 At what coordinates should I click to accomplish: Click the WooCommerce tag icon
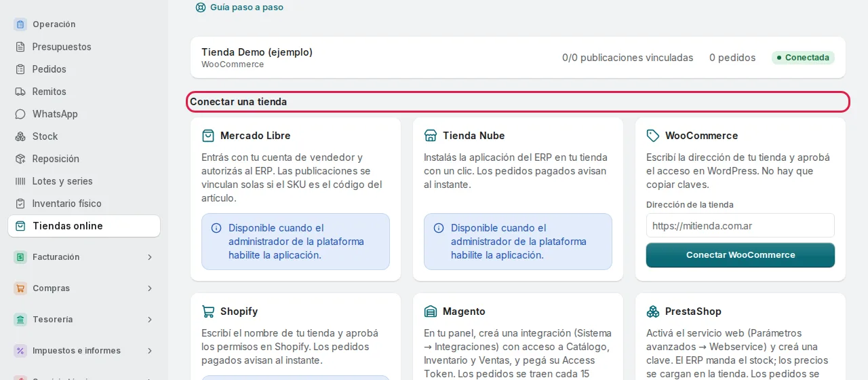point(653,136)
